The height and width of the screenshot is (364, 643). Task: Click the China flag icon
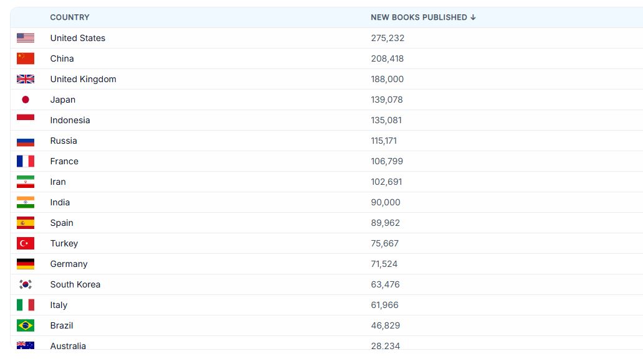pos(26,58)
